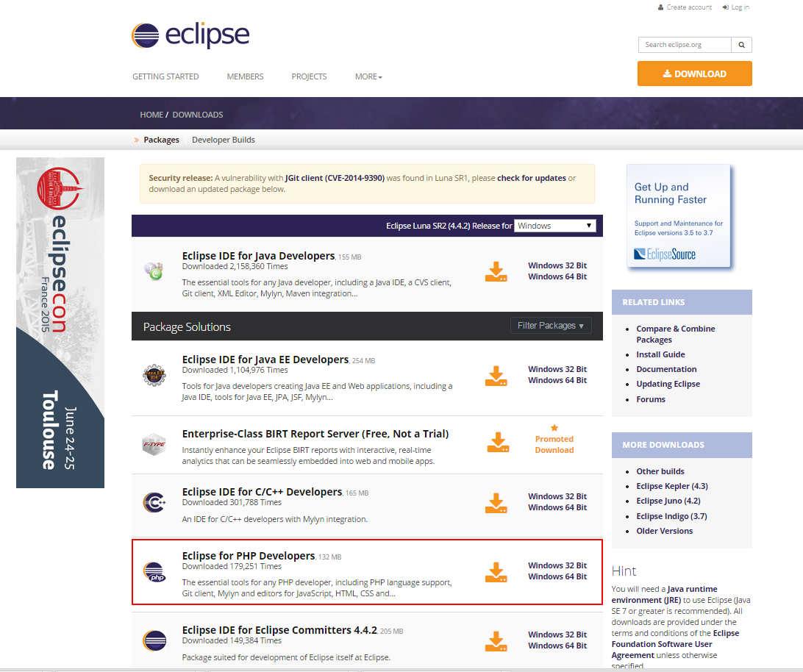Click the C/C++ Developers package icon
Image resolution: width=803 pixels, height=672 pixels.
(154, 502)
